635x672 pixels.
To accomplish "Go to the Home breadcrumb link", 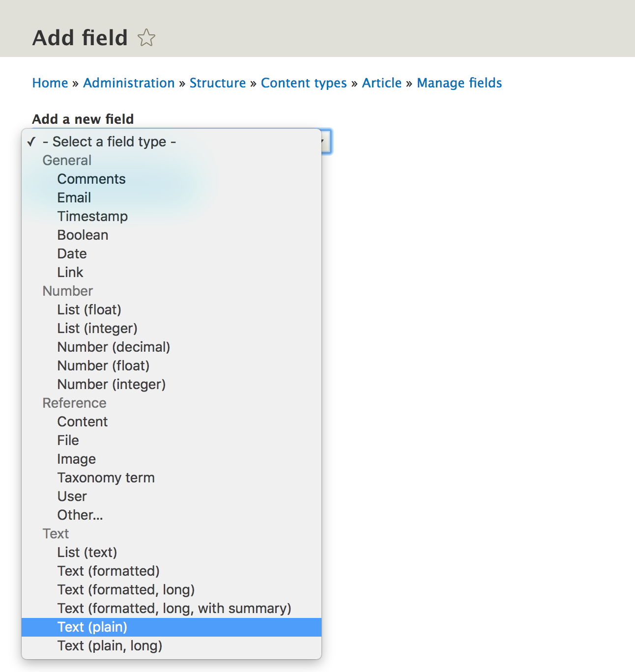I will point(50,83).
